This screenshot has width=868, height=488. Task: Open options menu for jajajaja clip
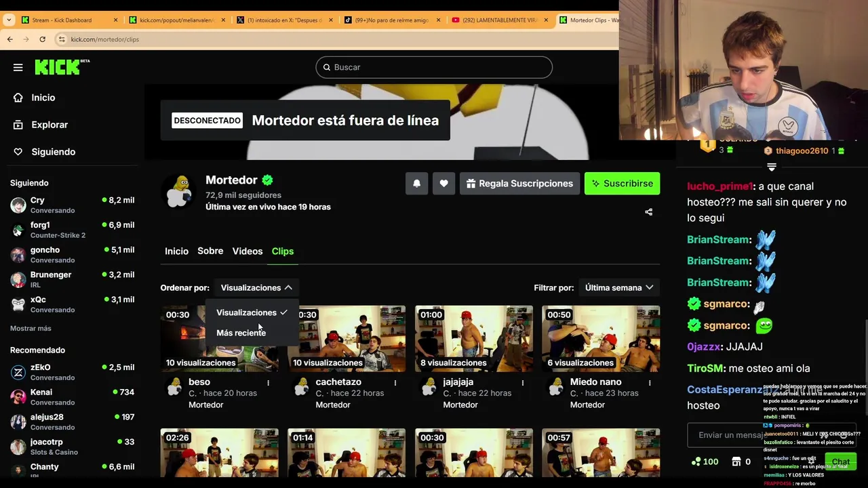(522, 383)
